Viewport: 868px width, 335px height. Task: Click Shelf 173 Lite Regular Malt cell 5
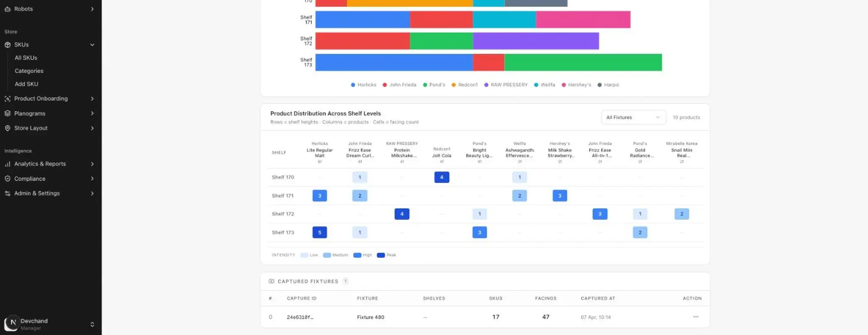click(320, 232)
